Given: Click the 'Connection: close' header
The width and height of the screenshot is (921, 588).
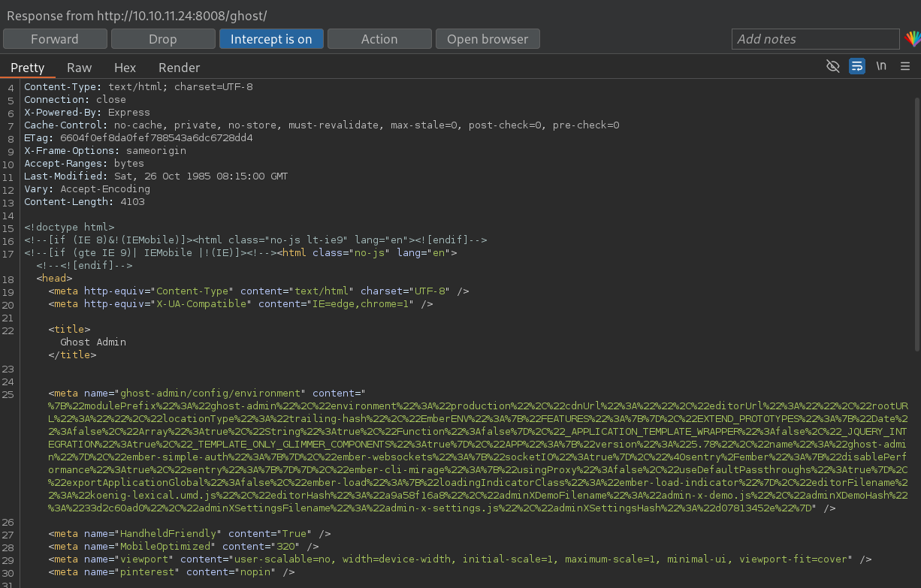Looking at the screenshot, I should (75, 100).
